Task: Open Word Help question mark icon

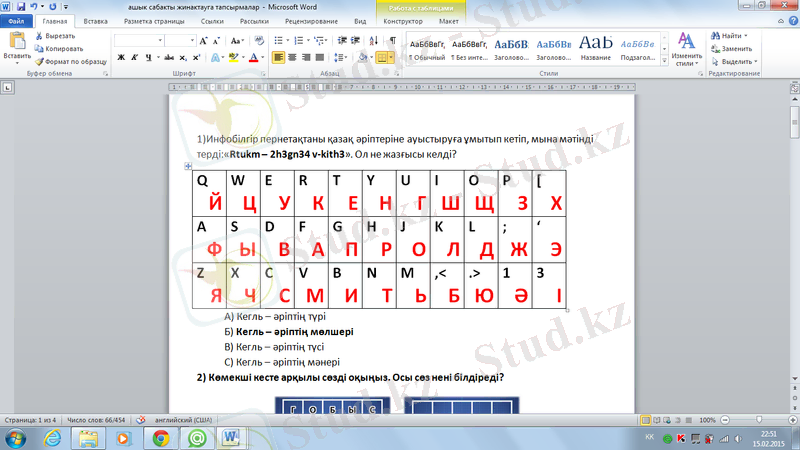Action: [x=791, y=20]
